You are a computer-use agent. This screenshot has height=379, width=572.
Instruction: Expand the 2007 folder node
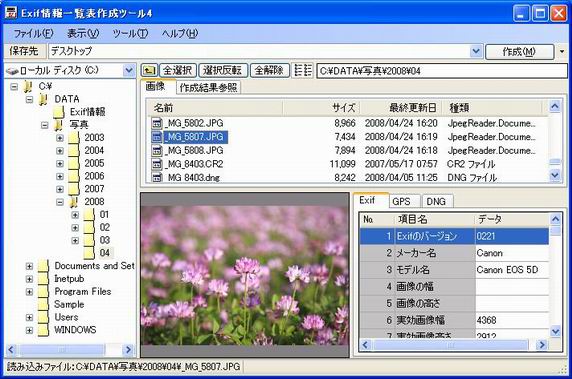pos(60,189)
